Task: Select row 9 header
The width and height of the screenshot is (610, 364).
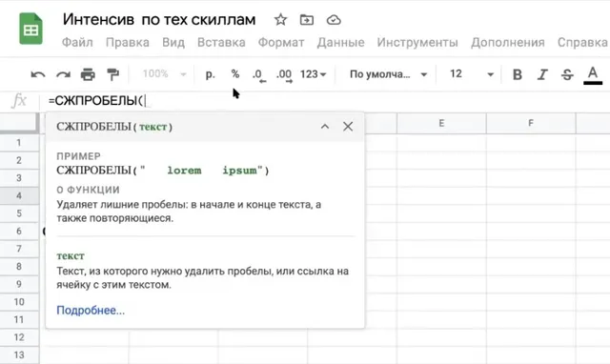Action: (x=19, y=284)
